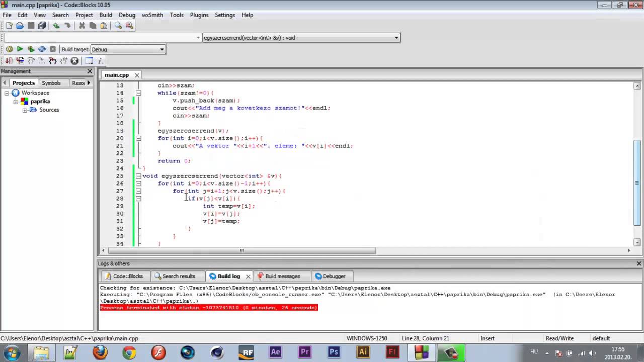The height and width of the screenshot is (362, 644).
Task: Switch to the Projects tab
Action: [x=24, y=83]
